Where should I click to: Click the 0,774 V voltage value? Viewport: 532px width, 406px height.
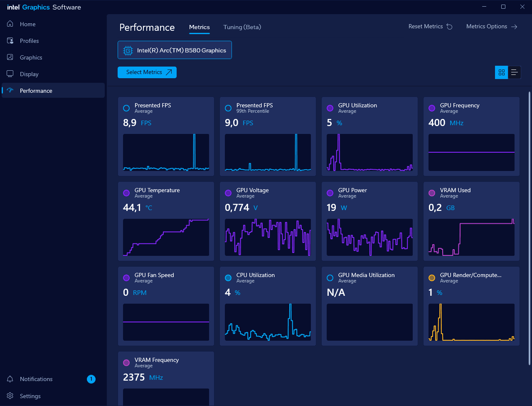[241, 208]
